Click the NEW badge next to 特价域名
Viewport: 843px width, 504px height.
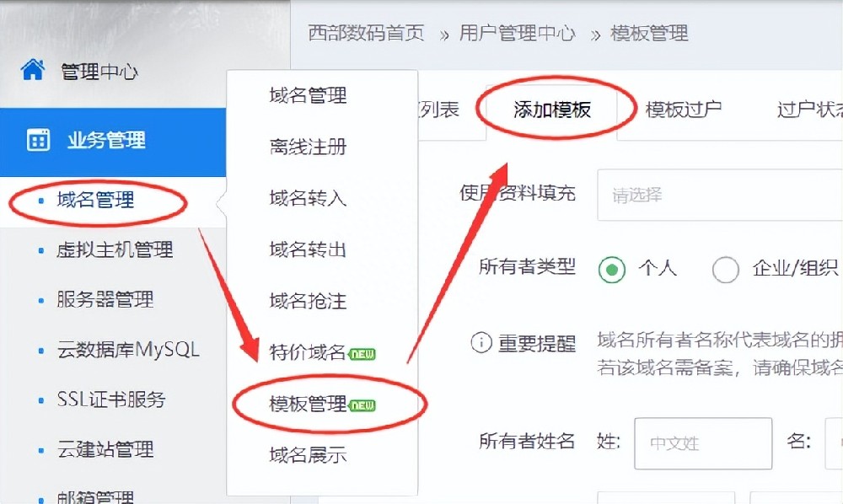[x=362, y=354]
